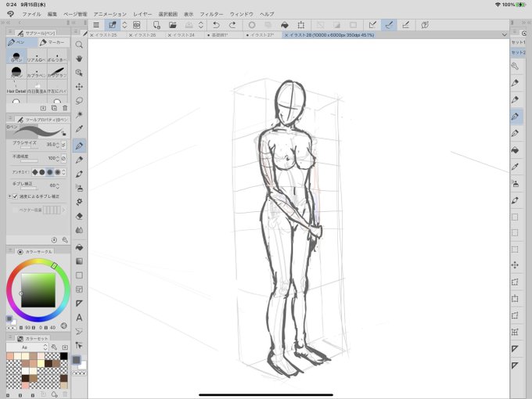Click the new canvas icon in command bar

(x=156, y=25)
